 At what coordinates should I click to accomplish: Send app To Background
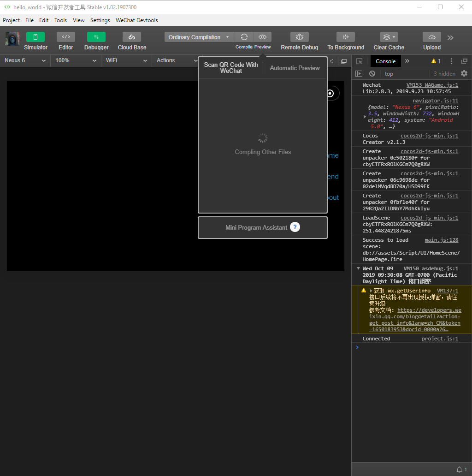(346, 37)
